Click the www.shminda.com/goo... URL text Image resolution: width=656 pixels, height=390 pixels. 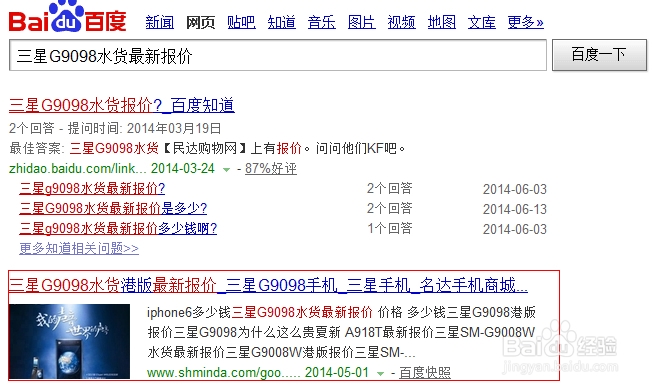(x=223, y=372)
